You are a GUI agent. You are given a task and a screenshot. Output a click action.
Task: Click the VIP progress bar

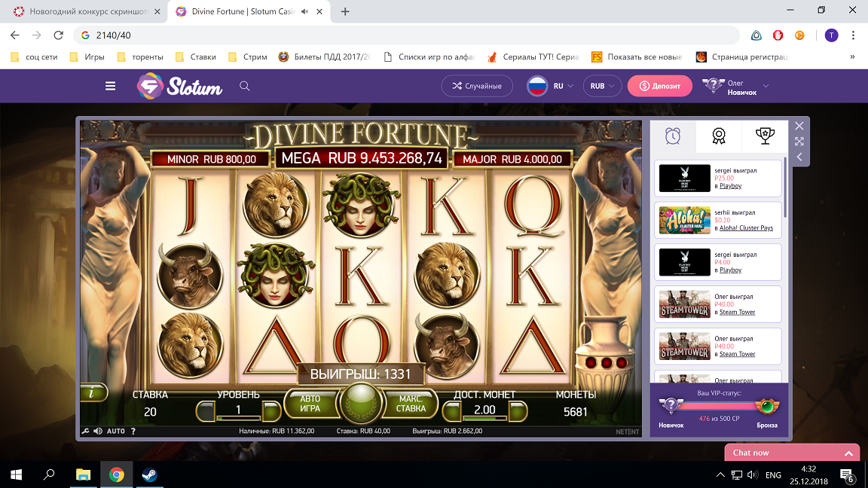[x=719, y=407]
